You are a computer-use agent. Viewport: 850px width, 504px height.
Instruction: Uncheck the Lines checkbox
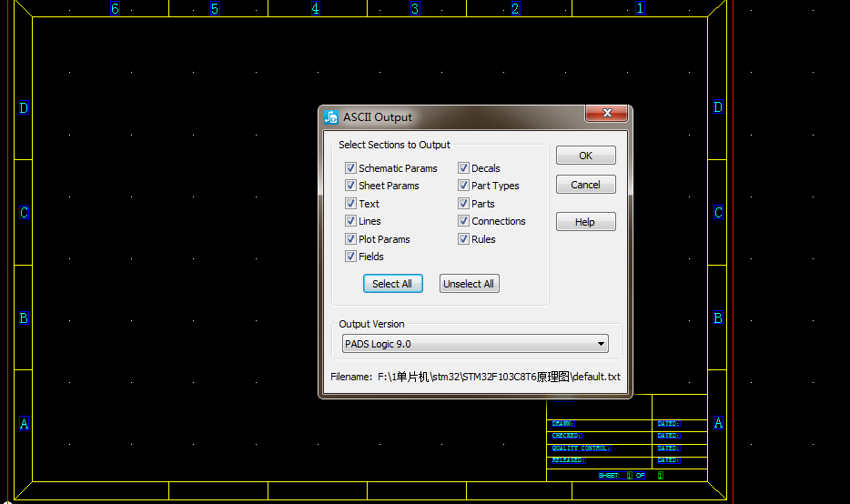(x=350, y=220)
